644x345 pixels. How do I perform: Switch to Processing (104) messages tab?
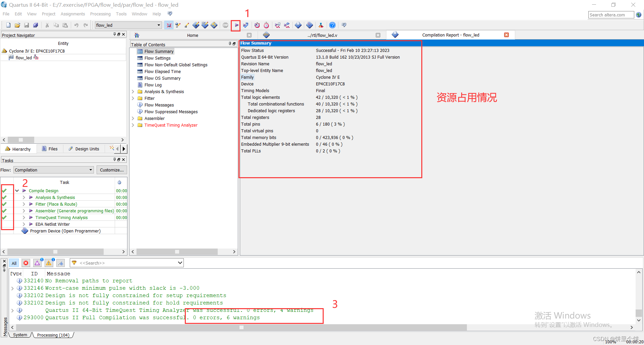53,335
